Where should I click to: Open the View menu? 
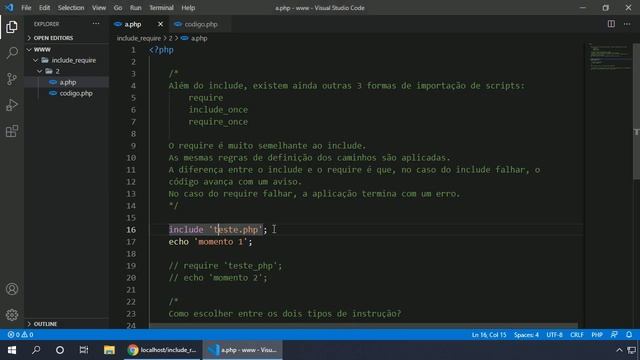pyautogui.click(x=99, y=8)
